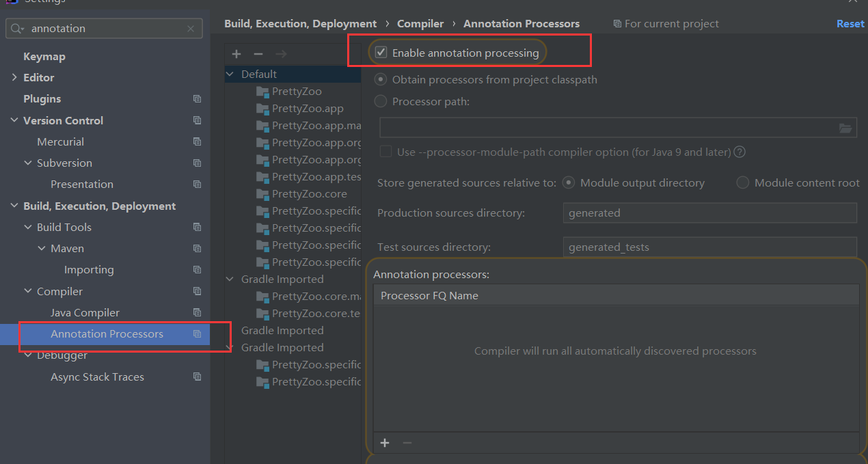Collapse the Compiler sidebar node

click(x=28, y=292)
